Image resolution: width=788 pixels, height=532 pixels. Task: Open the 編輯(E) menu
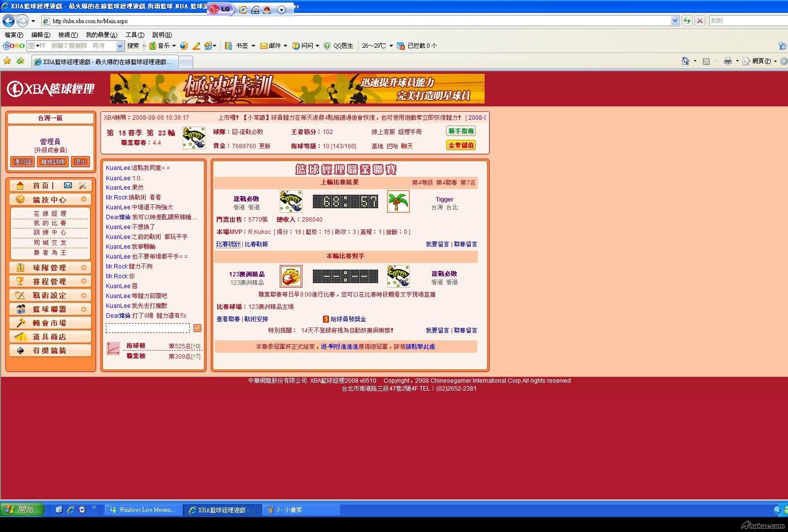pos(40,35)
